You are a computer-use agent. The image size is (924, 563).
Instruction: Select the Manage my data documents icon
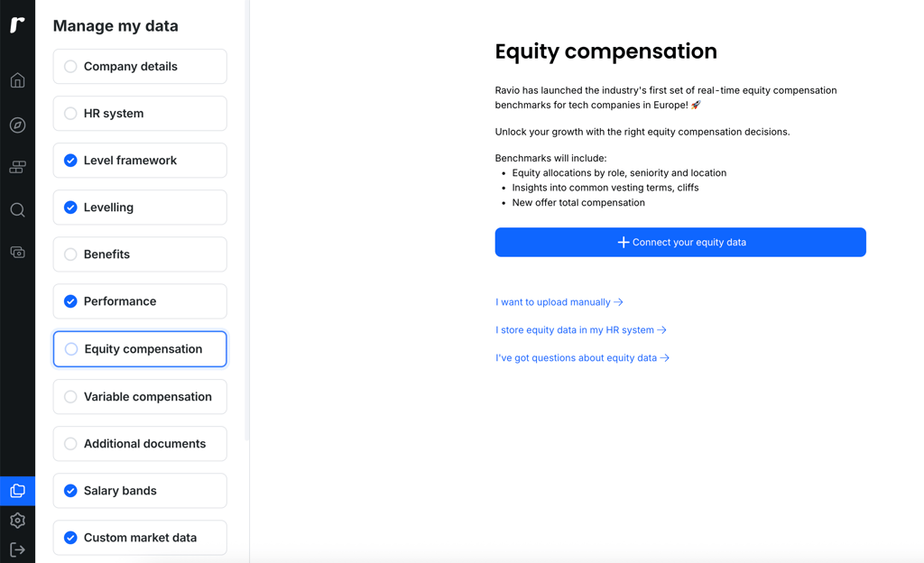(18, 491)
